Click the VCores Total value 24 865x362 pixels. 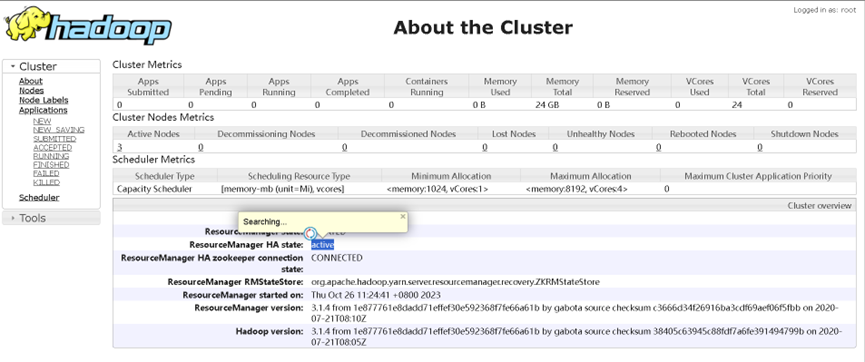click(736, 105)
